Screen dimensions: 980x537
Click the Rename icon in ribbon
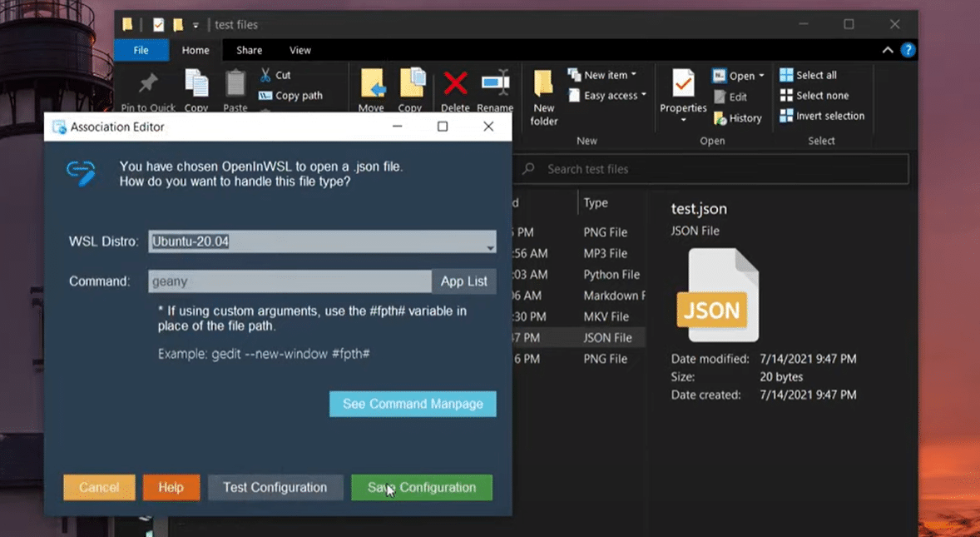coord(495,84)
